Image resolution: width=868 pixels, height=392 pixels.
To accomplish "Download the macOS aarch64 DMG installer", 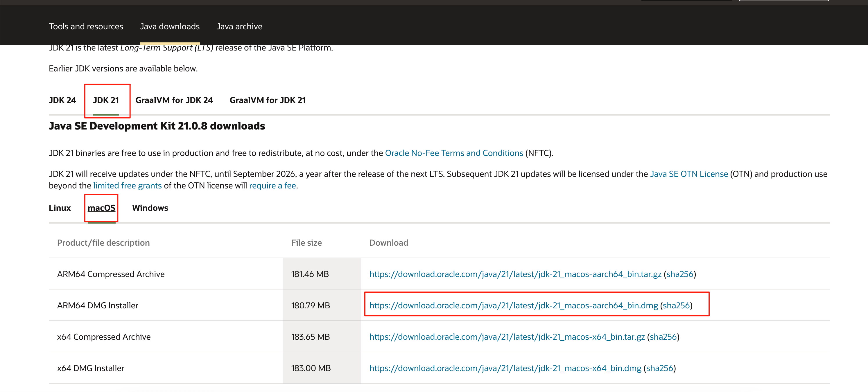I will pyautogui.click(x=514, y=305).
